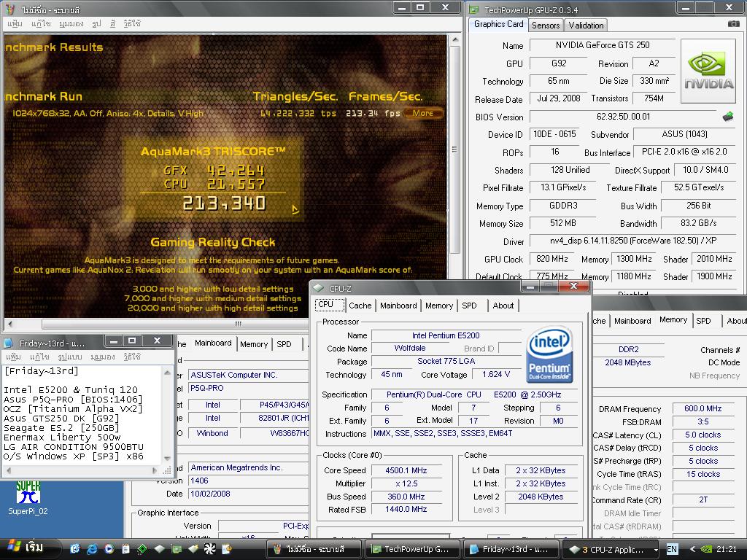The image size is (747, 560).
Task: Click the chip-with-star quick launch icon
Action: (x=193, y=549)
